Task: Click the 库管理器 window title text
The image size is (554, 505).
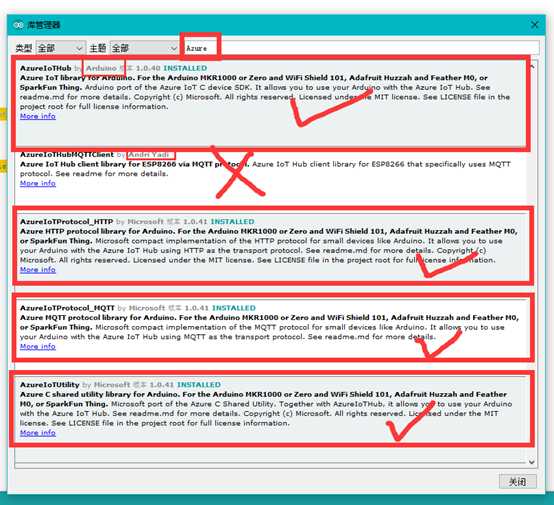Action: [44, 25]
